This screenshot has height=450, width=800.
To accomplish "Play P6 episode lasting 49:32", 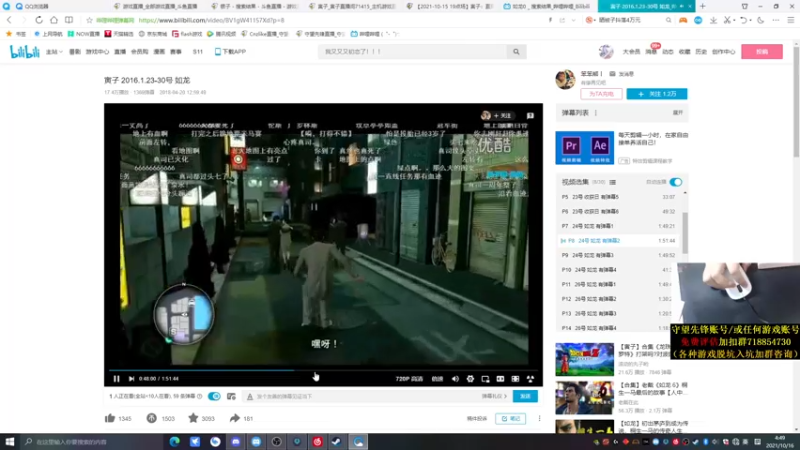I will (618, 211).
